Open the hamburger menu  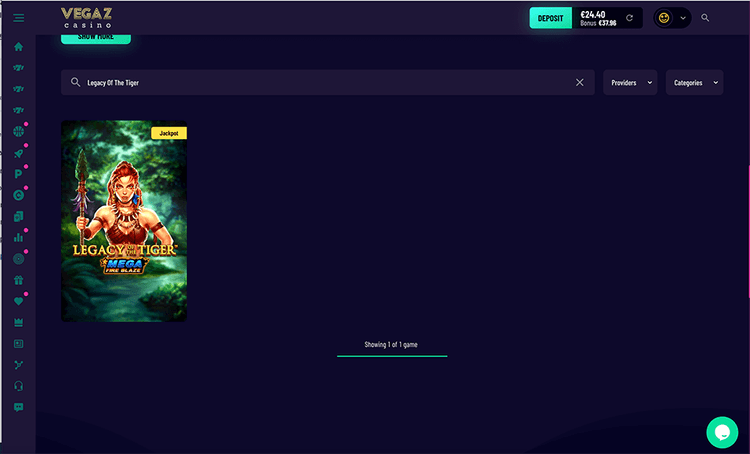[x=19, y=18]
